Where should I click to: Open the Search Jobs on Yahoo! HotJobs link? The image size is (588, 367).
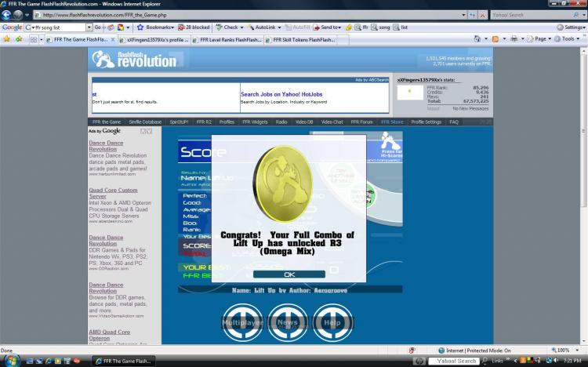pyautogui.click(x=281, y=94)
